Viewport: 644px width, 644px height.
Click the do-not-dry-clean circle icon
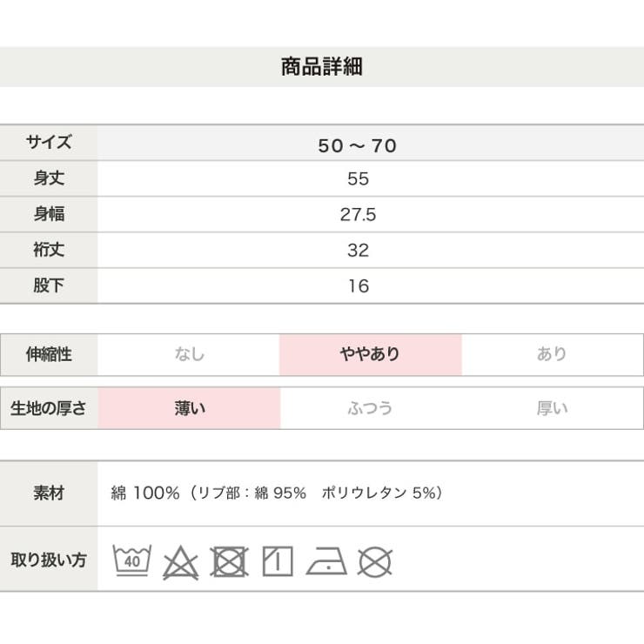(x=375, y=561)
